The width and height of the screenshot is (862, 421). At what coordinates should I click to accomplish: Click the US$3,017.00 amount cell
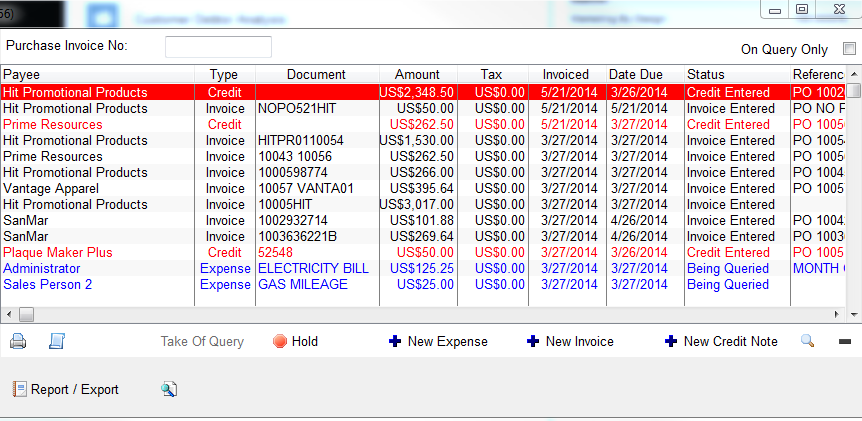tap(418, 204)
